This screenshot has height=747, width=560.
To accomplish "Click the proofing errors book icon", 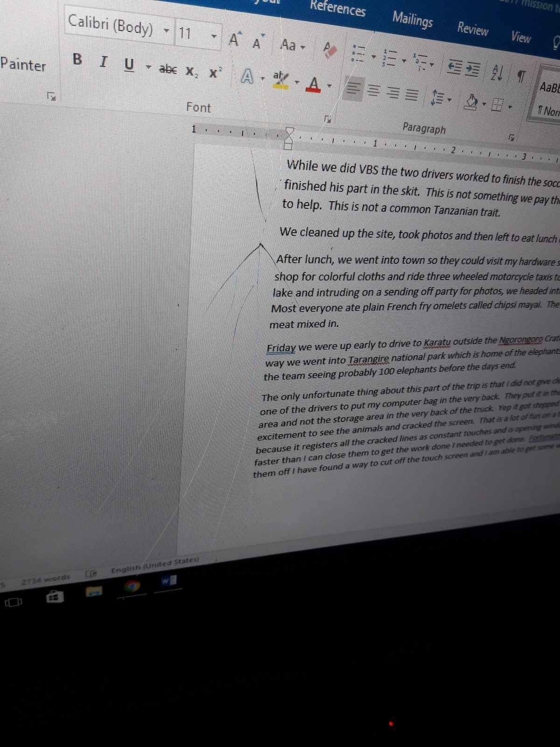I will click(89, 573).
